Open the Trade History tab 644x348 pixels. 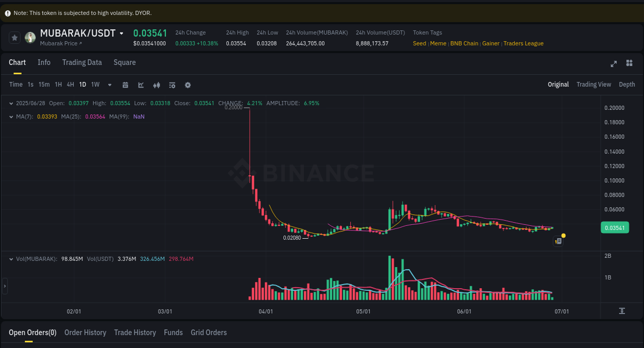[135, 333]
